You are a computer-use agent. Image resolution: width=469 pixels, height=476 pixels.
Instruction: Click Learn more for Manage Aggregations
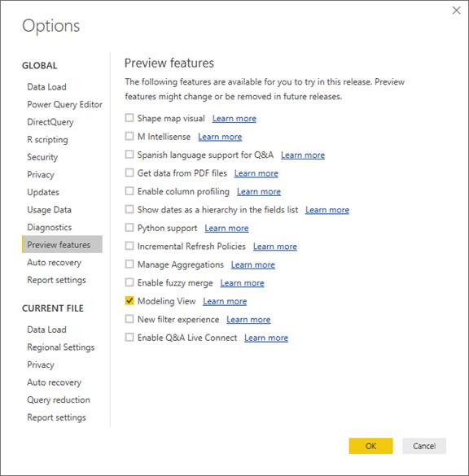coord(253,264)
